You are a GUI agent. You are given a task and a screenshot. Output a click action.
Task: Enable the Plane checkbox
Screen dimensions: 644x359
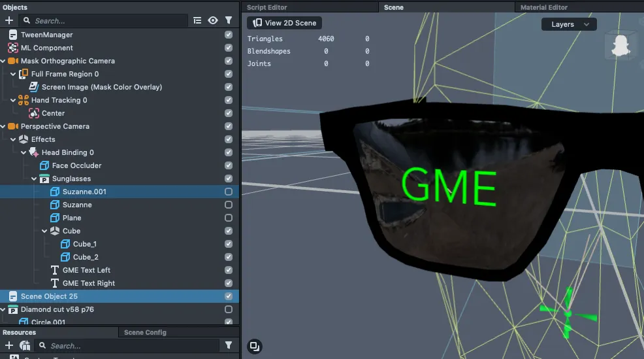click(229, 218)
